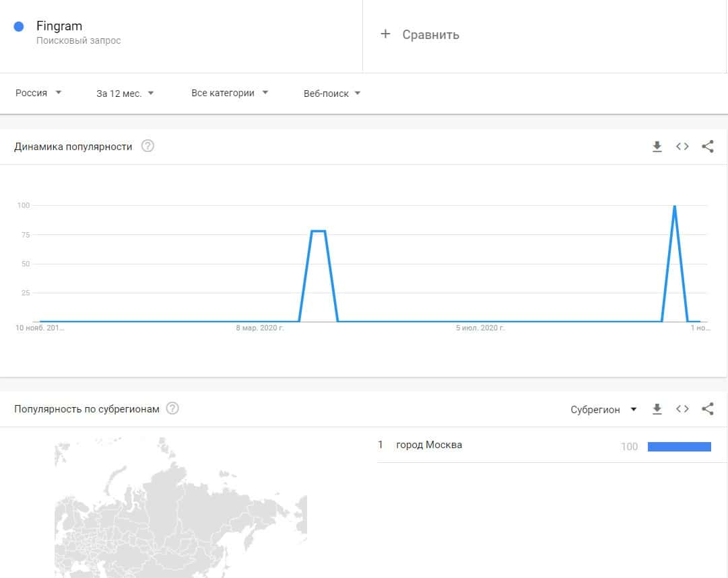
Task: Click the 8 мар. 2020 г. axis label
Action: click(x=259, y=328)
